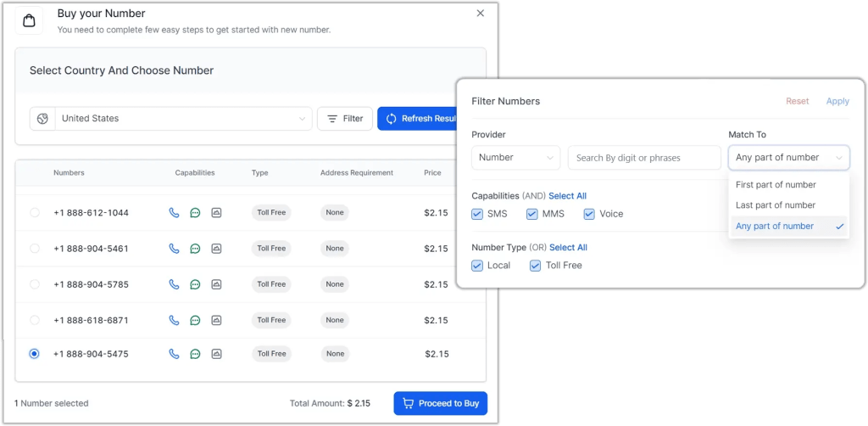Viewport: 868px width, 426px height.
Task: Click the shopping bag icon in header
Action: click(x=29, y=20)
